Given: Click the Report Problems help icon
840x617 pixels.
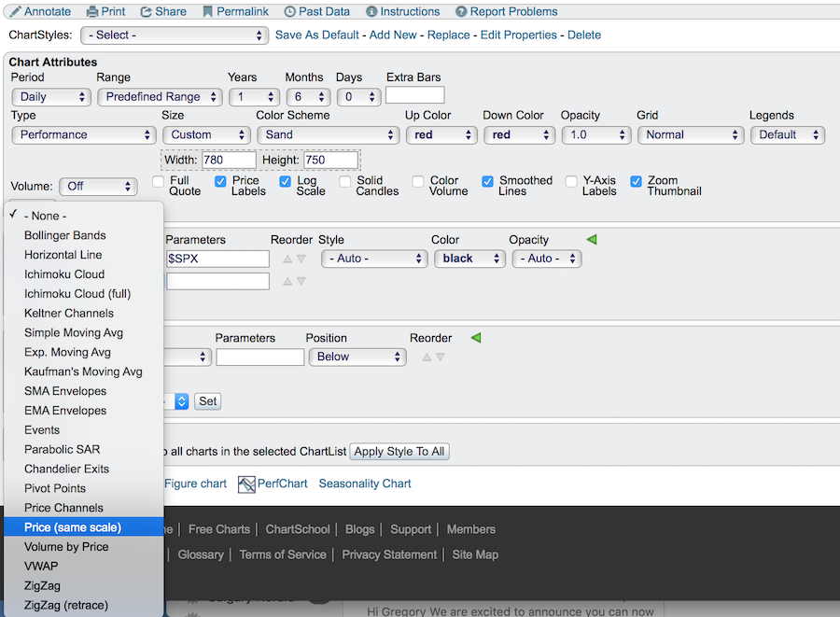Looking at the screenshot, I should [x=462, y=11].
